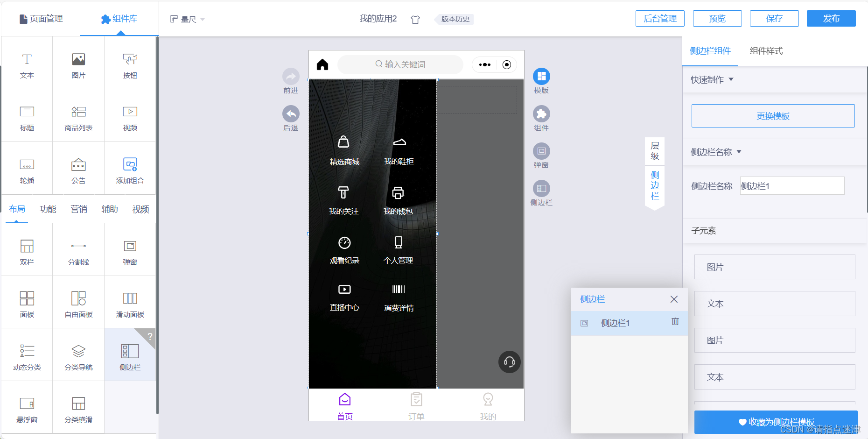Click the 前进 redo arrow icon

[291, 77]
